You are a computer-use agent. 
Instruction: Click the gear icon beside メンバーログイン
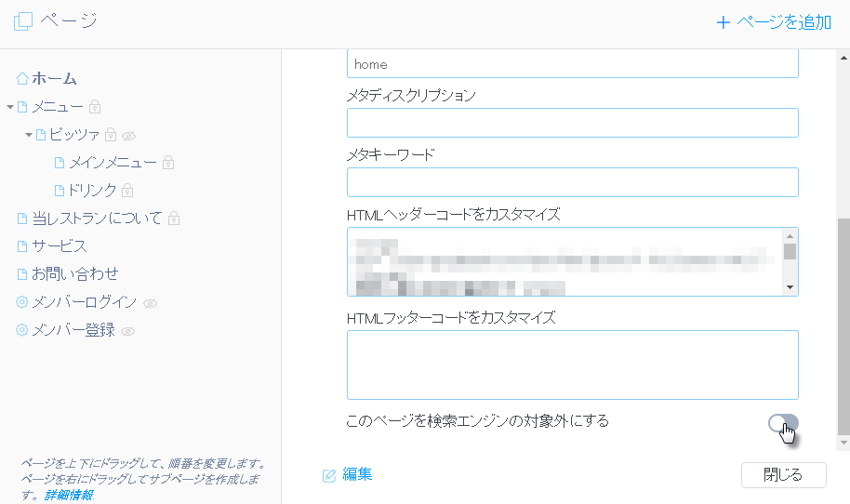21,302
